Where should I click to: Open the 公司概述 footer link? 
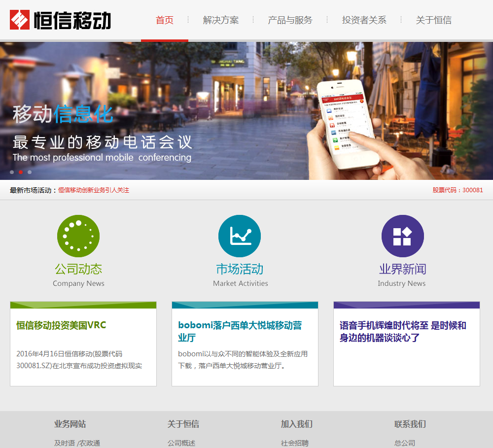pyautogui.click(x=181, y=443)
